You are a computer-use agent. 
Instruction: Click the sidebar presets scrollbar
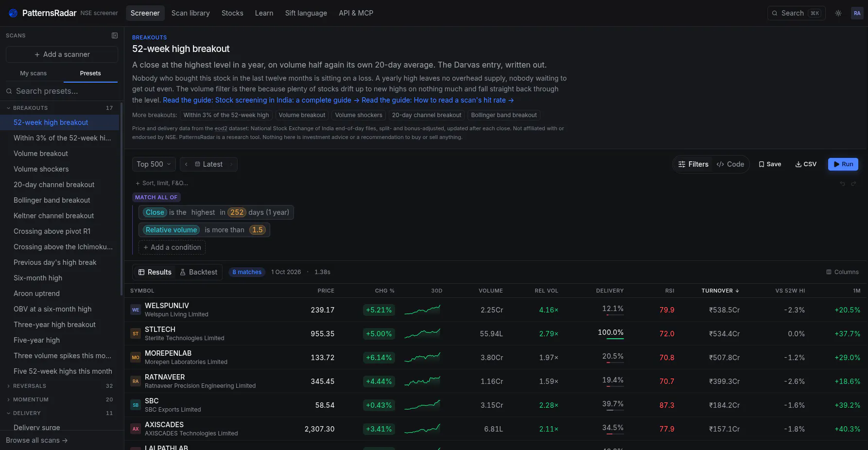click(x=122, y=199)
